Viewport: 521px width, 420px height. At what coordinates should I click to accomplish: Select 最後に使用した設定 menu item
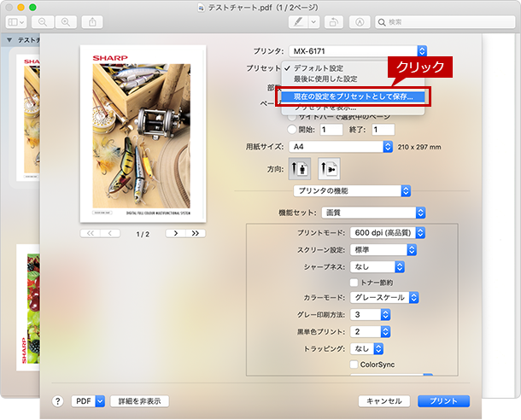[x=325, y=79]
